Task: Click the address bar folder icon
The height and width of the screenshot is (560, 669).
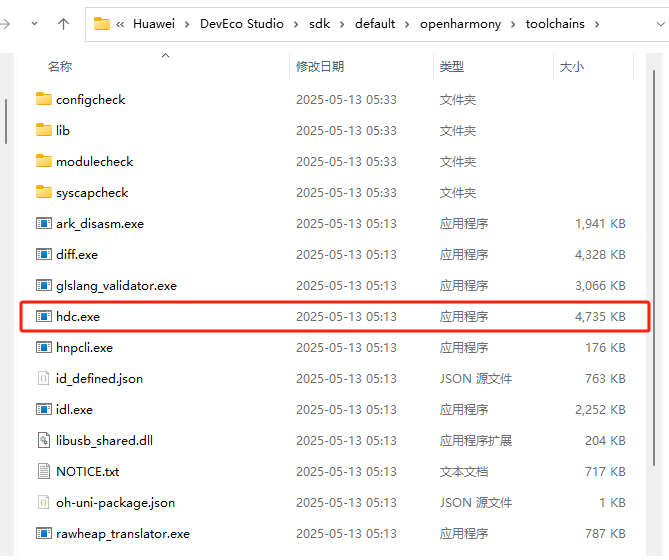Action: click(102, 23)
